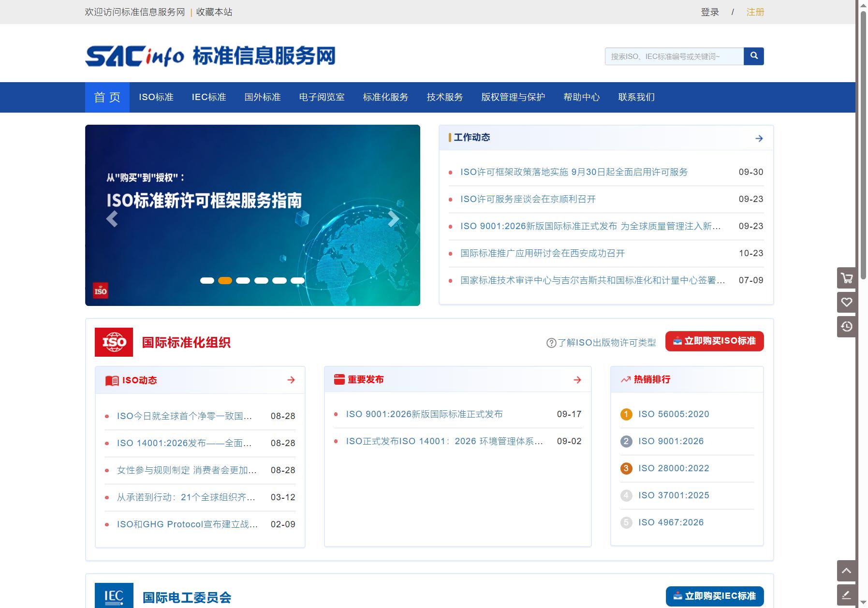Open the ISO标准 nav menu
This screenshot has height=608, width=868.
point(156,97)
